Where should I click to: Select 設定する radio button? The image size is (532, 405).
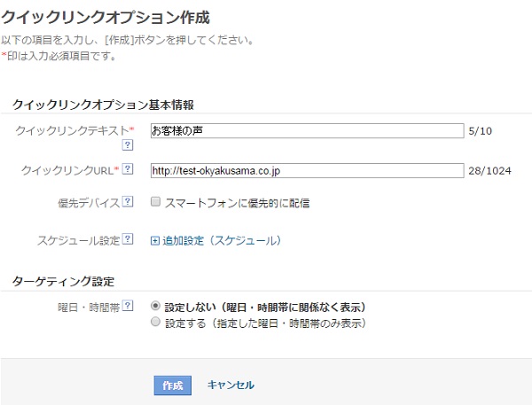point(155,322)
